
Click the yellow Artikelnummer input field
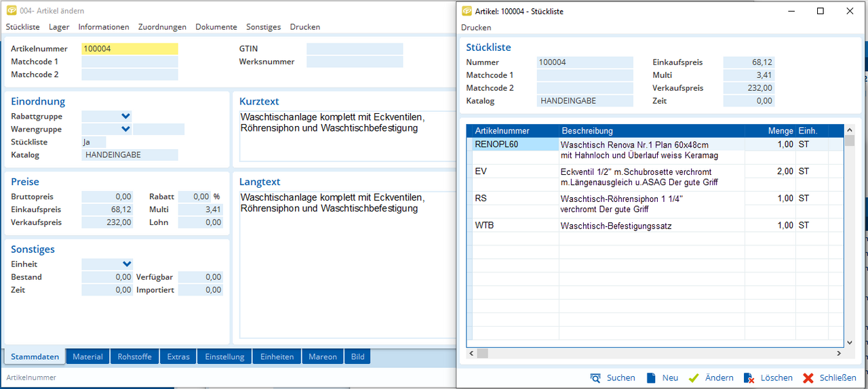click(x=130, y=49)
